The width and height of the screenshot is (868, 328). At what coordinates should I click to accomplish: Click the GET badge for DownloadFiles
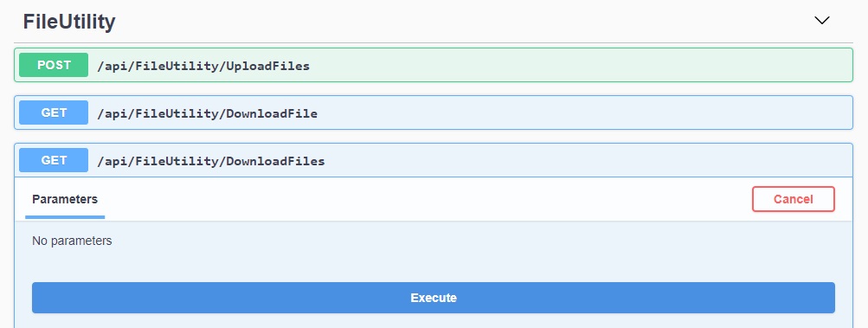click(x=54, y=160)
